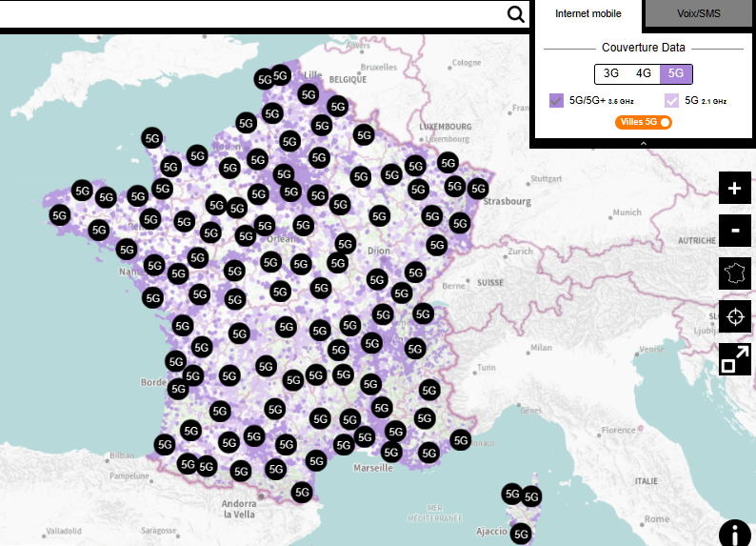Viewport: 756px width, 546px height.
Task: Select the 5G coverage button
Action: pos(676,73)
